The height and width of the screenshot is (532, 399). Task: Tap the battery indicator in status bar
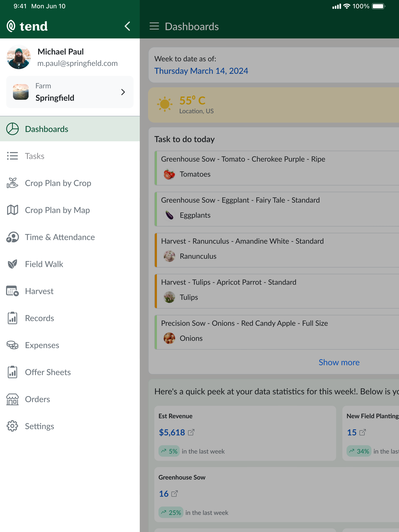[x=379, y=6]
